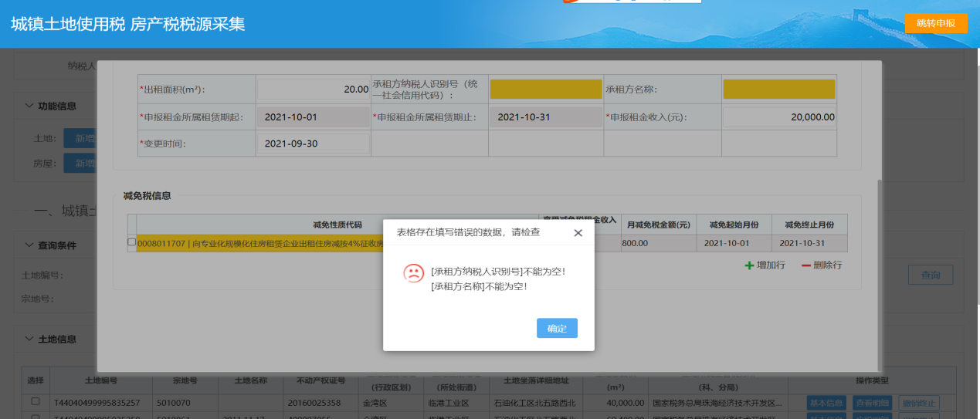Click the yellow 承租方名称 field

(x=778, y=90)
